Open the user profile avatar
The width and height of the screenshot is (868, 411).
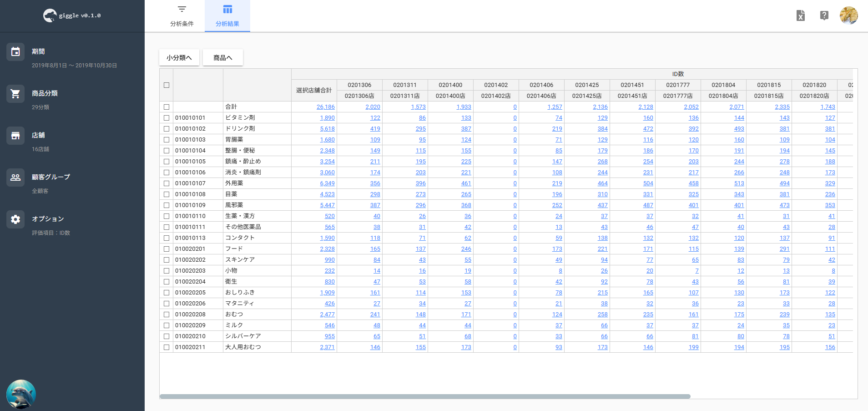848,15
